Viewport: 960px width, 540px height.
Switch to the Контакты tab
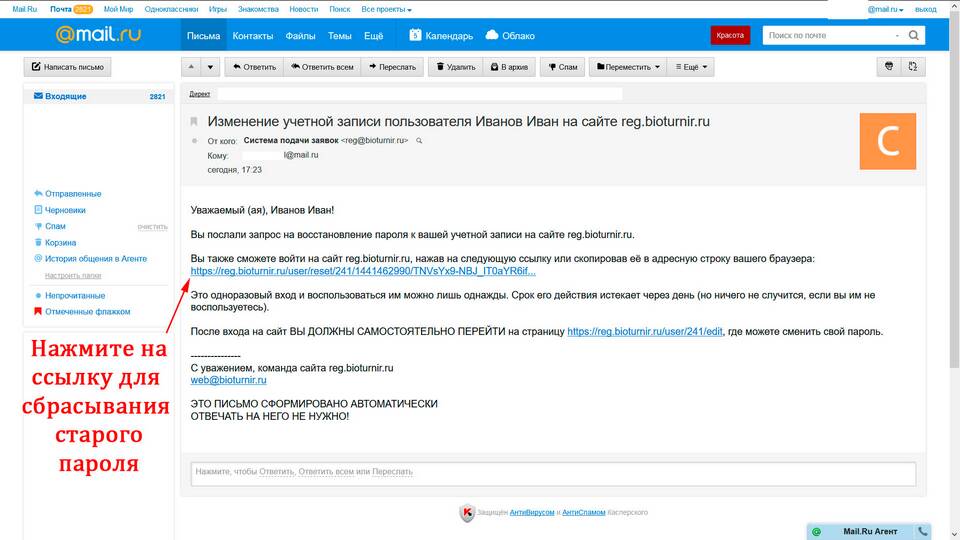[253, 36]
